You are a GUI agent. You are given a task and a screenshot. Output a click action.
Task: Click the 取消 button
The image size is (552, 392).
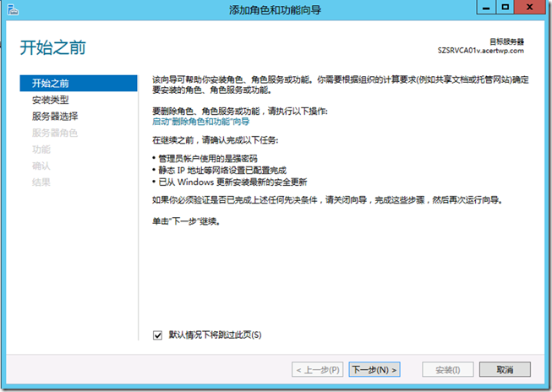point(505,369)
